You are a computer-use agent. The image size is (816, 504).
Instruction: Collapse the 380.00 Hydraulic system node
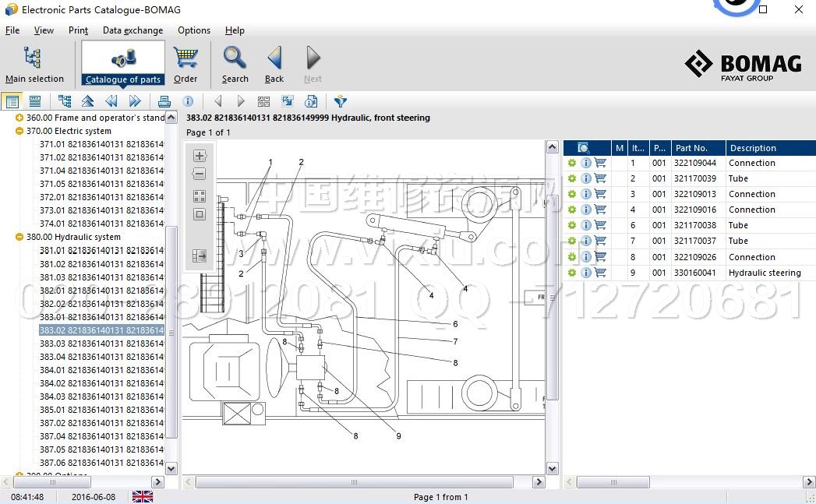(19, 237)
